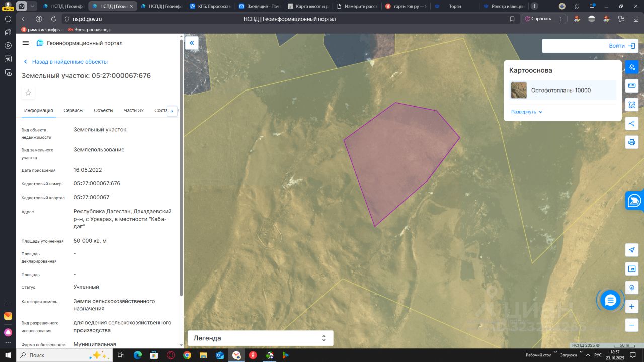Open the overview mini-map tool
Viewport: 644px width, 362px height.
[632, 269]
